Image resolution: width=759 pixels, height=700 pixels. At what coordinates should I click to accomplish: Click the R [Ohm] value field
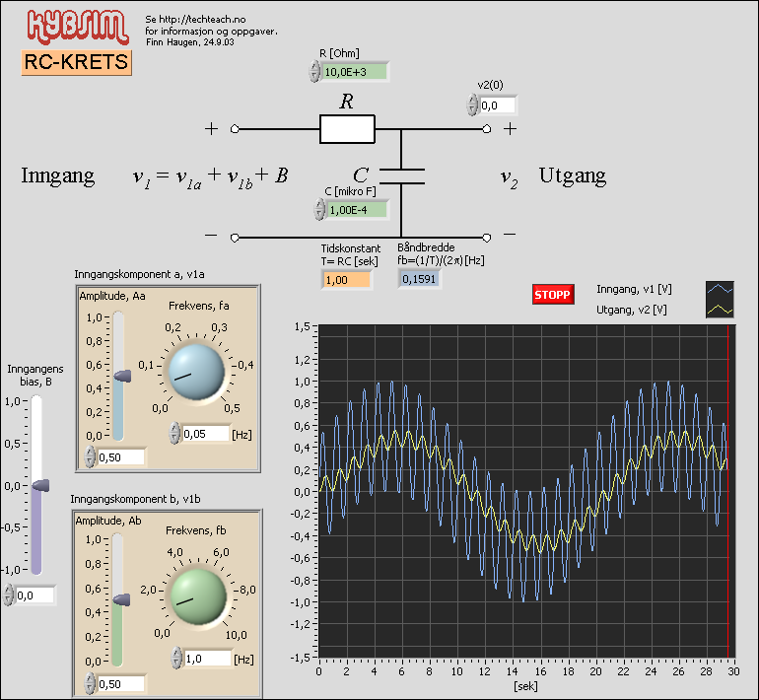coord(355,72)
